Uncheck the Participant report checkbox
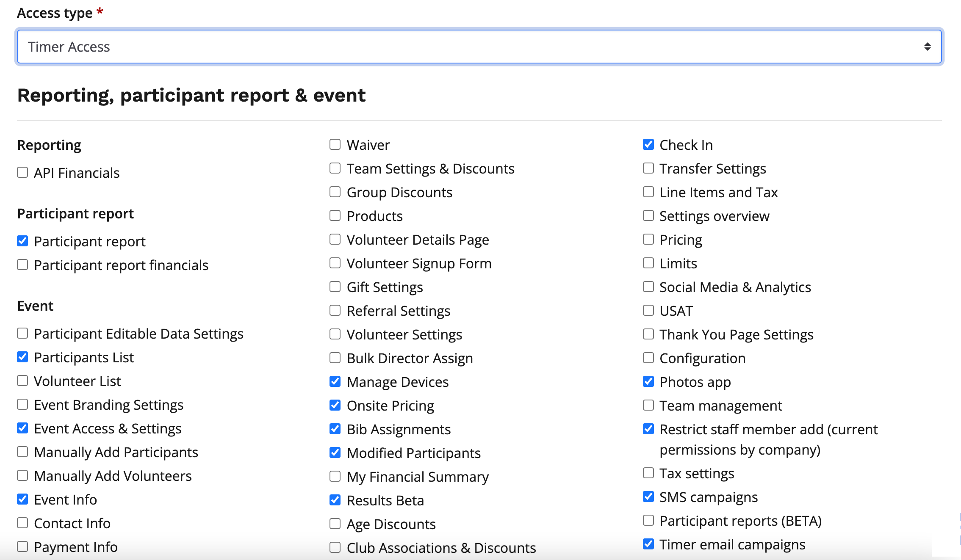This screenshot has width=961, height=560. click(x=22, y=241)
